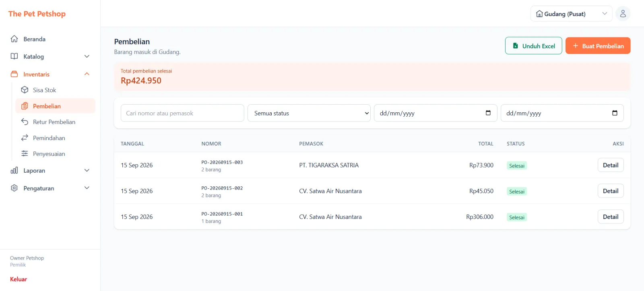
Task: Click the Keluar logout link
Action: (19, 279)
